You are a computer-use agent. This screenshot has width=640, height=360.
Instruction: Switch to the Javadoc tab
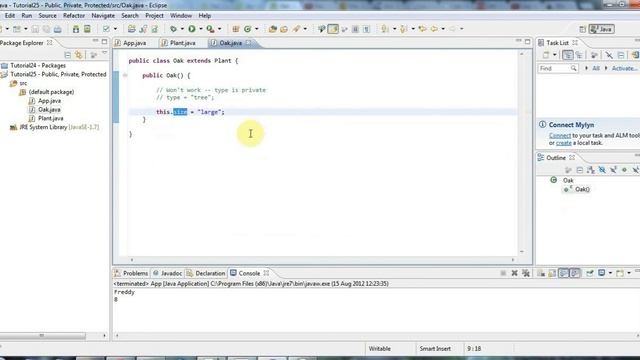(167, 273)
